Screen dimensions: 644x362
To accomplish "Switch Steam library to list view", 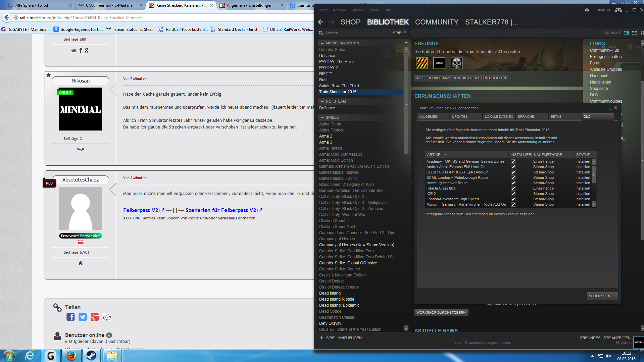I will [x=635, y=33].
